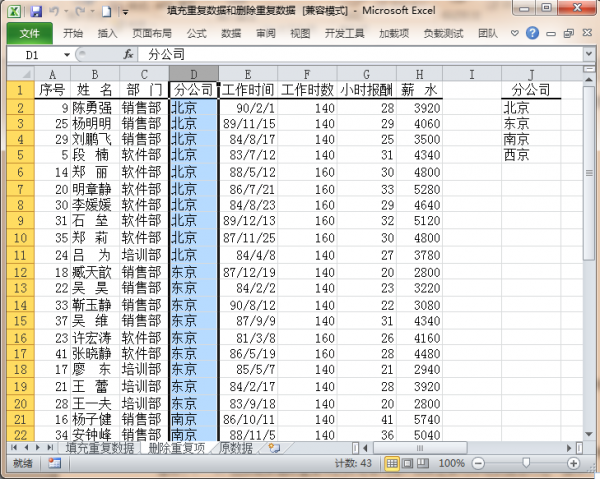Open the Customize Quick Access Toolbar dropdown
The height and width of the screenshot is (479, 600).
coord(124,11)
